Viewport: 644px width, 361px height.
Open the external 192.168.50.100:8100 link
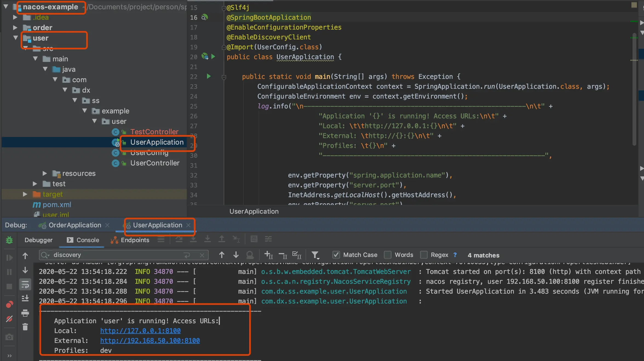point(150,340)
